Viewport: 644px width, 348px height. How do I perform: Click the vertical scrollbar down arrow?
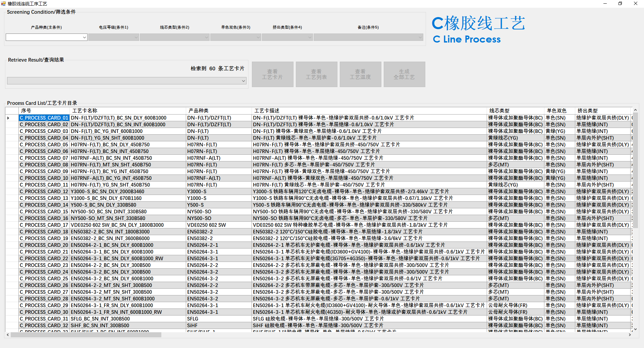(635, 329)
